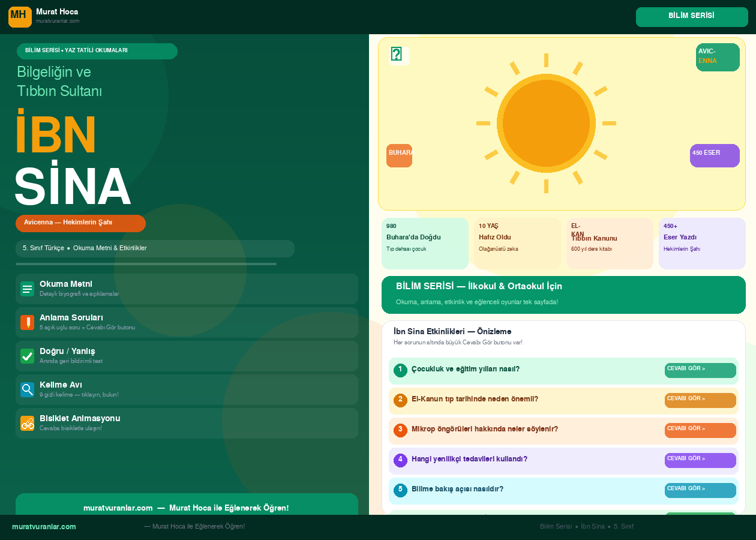Click the BİLİM SERİSİ header button
This screenshot has width=756, height=540.
point(692,17)
